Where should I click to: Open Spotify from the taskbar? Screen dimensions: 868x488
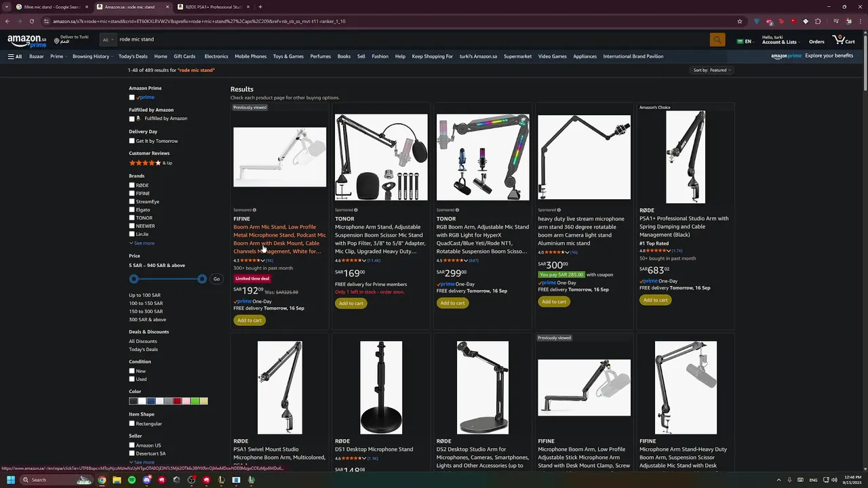click(x=132, y=480)
